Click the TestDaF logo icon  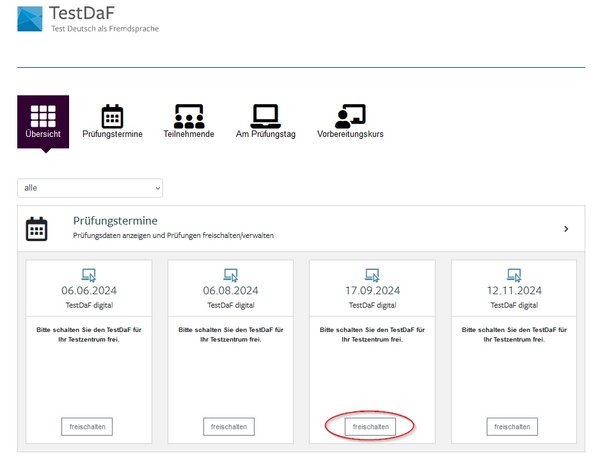29,19
